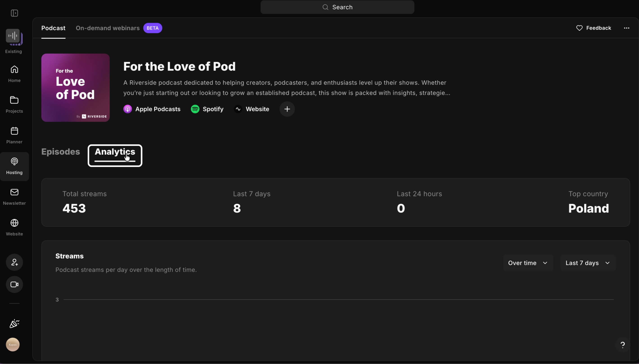Open the three-dot more options menu
Viewport: 639px width, 364px height.
coord(626,28)
